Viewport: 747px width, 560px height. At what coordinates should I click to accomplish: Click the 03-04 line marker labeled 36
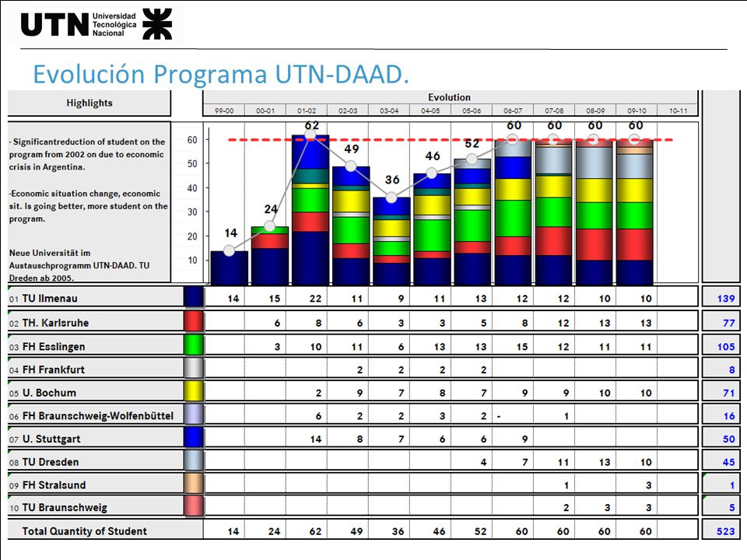click(x=391, y=197)
